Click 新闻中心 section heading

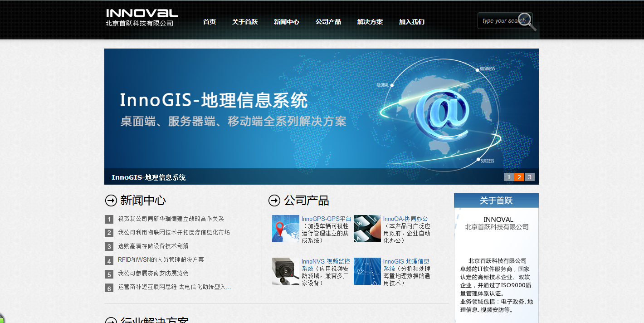[x=143, y=201]
